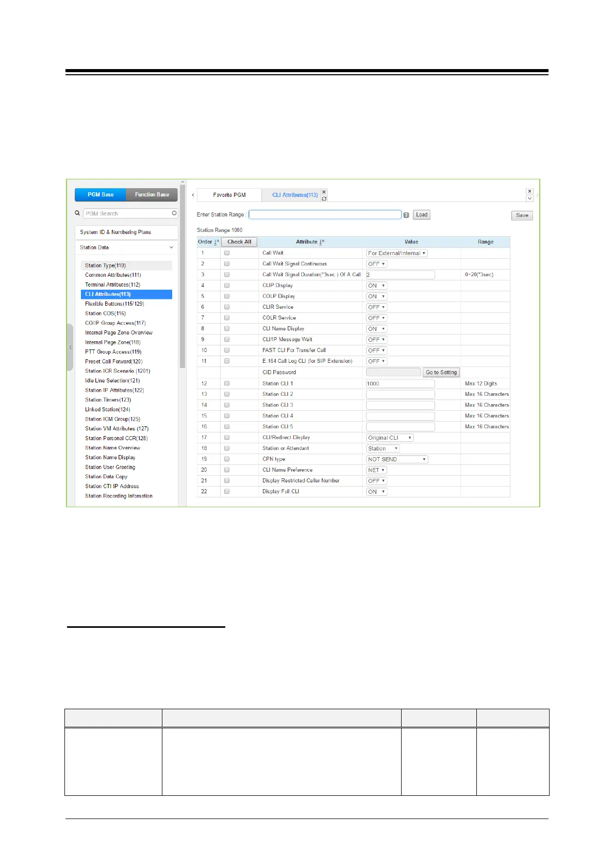
Task: Switch to PGM Base tab
Action: click(x=101, y=195)
